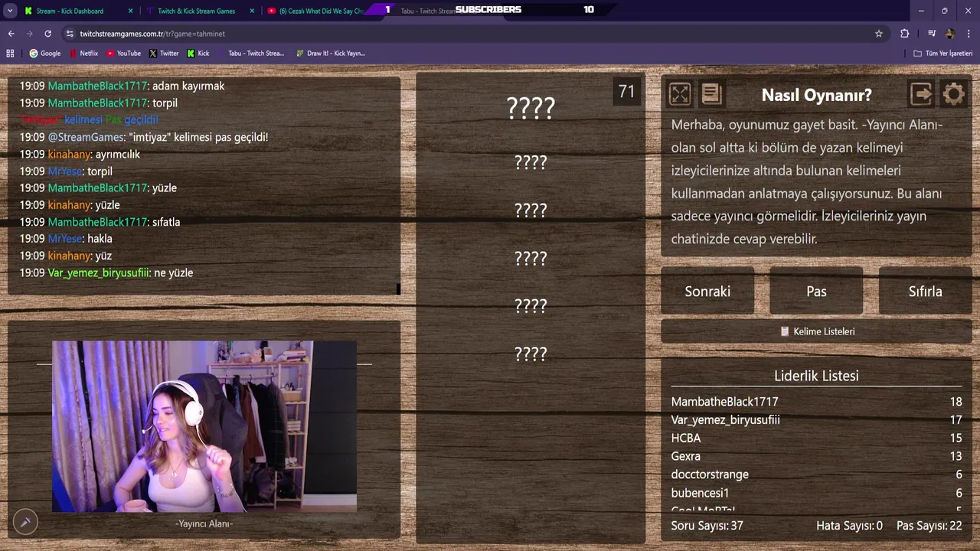Open the Google bookmark
The image size is (980, 551).
click(x=45, y=54)
